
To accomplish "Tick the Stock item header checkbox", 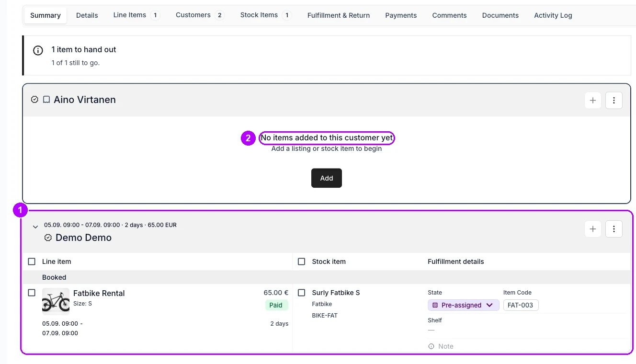I will click(301, 262).
